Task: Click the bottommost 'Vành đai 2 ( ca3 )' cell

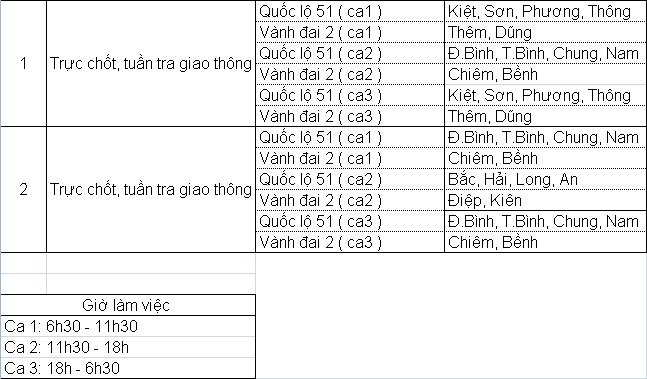Action: [x=350, y=242]
